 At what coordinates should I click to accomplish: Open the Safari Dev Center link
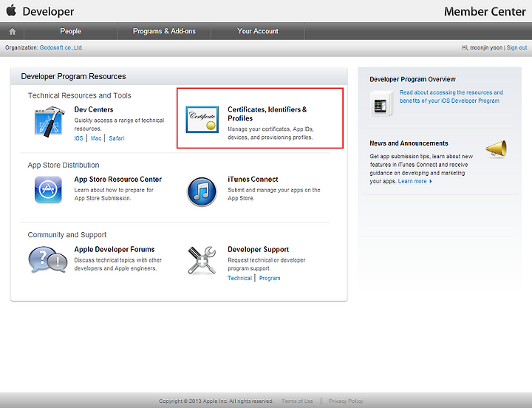coord(117,138)
